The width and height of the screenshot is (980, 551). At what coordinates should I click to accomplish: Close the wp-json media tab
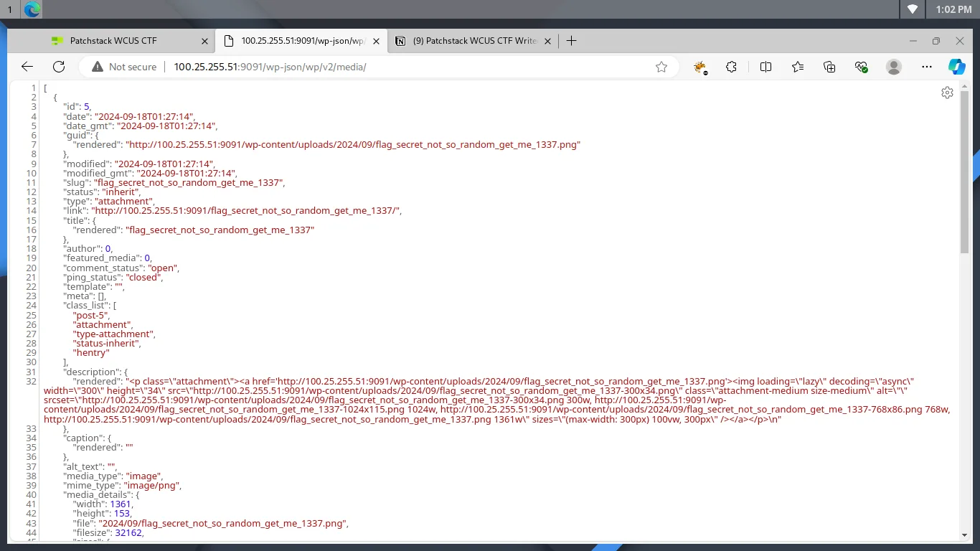point(376,41)
